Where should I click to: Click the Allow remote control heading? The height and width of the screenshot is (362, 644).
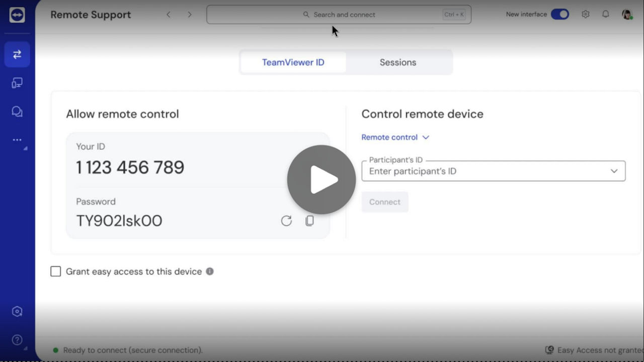click(122, 114)
